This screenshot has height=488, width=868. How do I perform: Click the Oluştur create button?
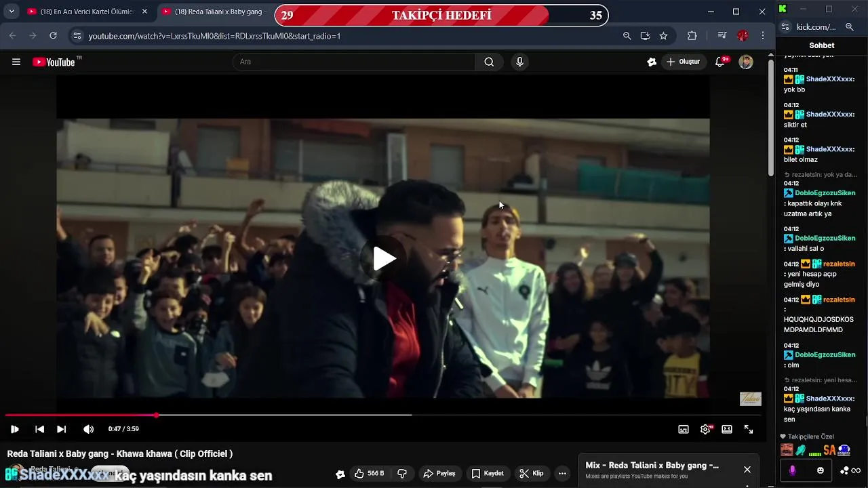click(683, 62)
